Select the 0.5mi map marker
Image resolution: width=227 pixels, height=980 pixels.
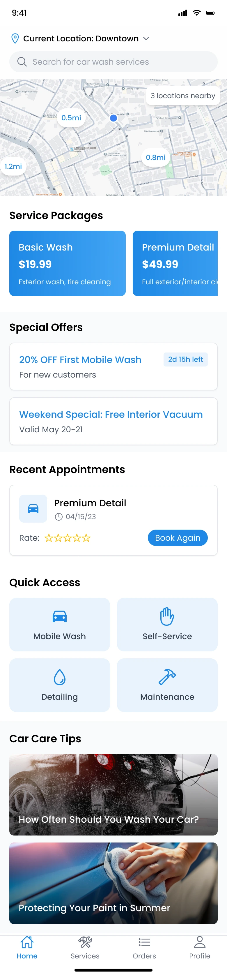pyautogui.click(x=71, y=118)
